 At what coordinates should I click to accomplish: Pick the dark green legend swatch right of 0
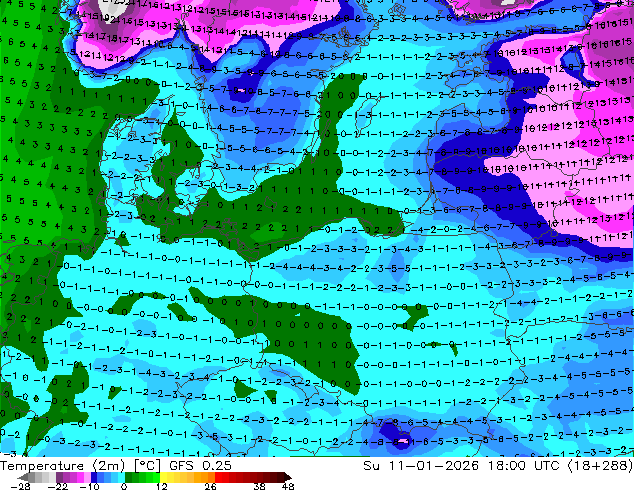129,477
